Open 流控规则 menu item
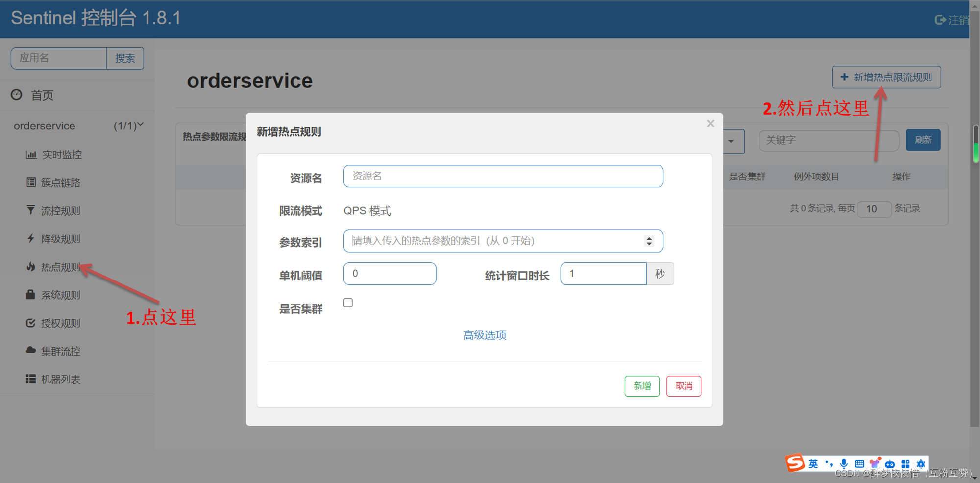Image resolution: width=980 pixels, height=483 pixels. [x=61, y=211]
